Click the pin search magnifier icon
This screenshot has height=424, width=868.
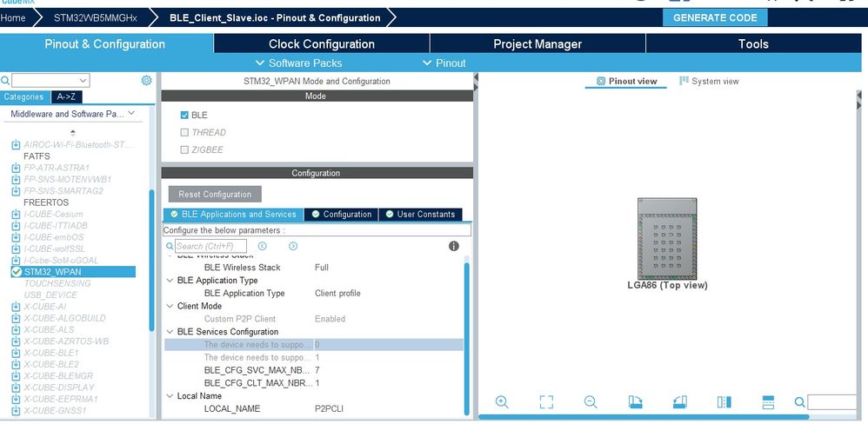click(x=800, y=402)
